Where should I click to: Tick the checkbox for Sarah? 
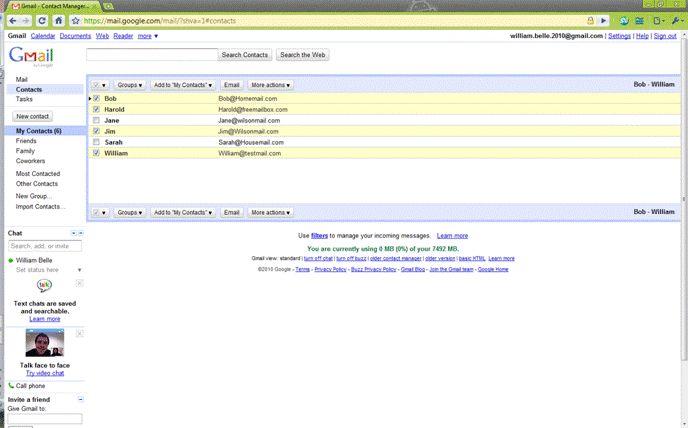click(96, 142)
